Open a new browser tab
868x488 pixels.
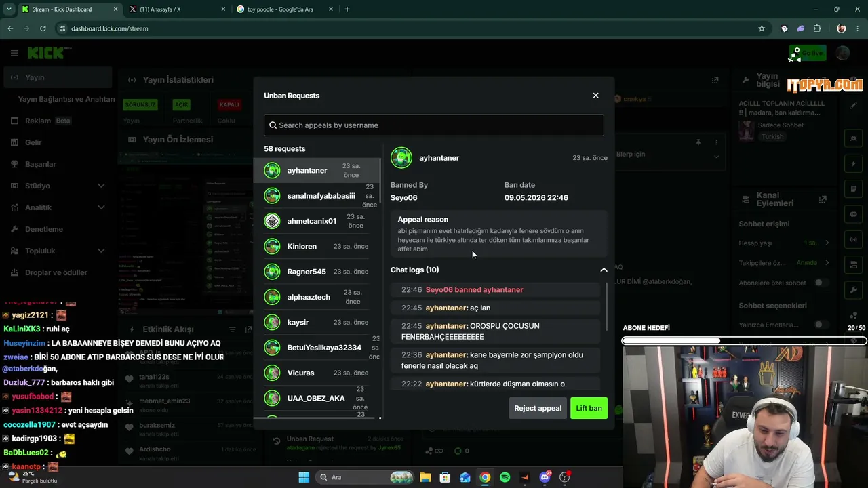[x=347, y=9]
